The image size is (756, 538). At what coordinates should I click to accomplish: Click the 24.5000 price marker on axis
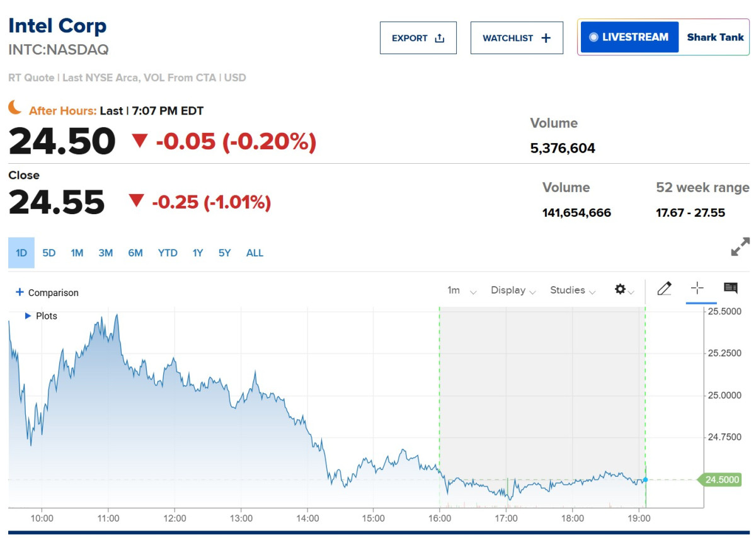pyautogui.click(x=721, y=480)
